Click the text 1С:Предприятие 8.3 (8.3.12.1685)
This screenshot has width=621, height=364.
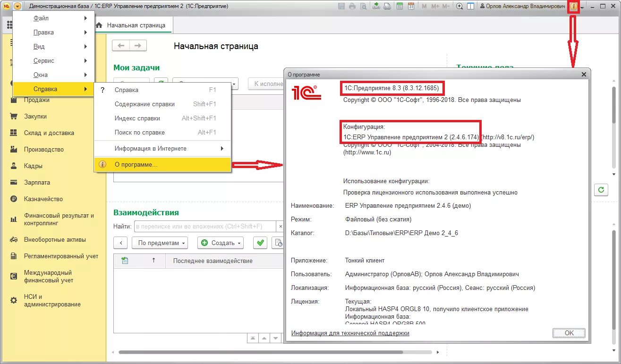[391, 88]
